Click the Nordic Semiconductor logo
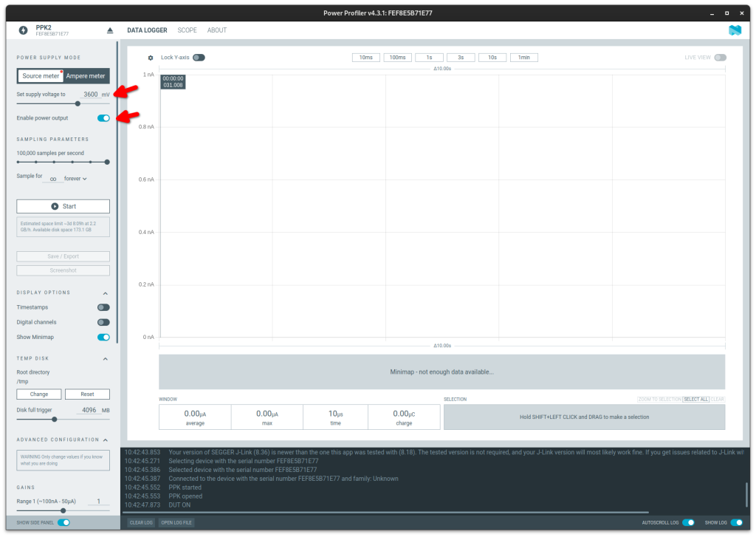Screen dimensions: 756x537 [x=735, y=30]
